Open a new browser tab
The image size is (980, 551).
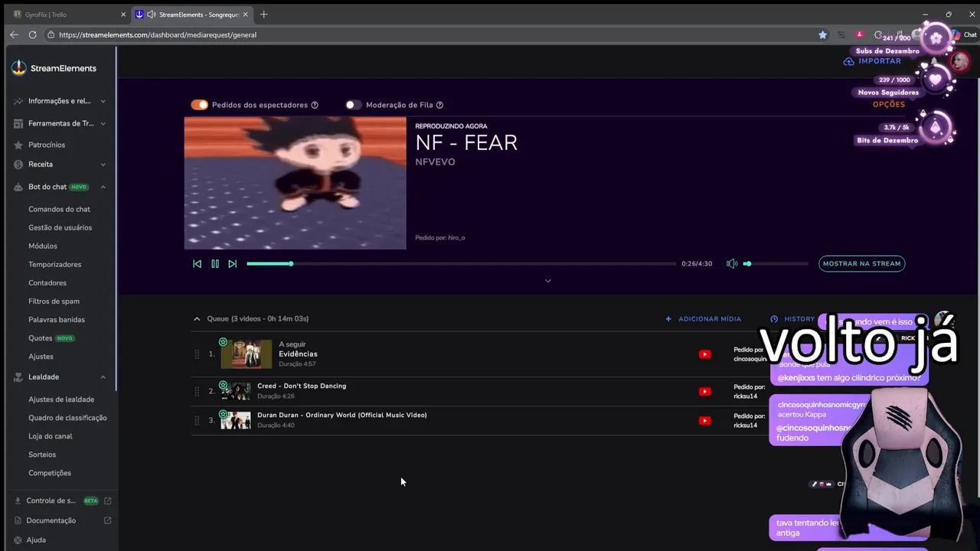pos(264,15)
